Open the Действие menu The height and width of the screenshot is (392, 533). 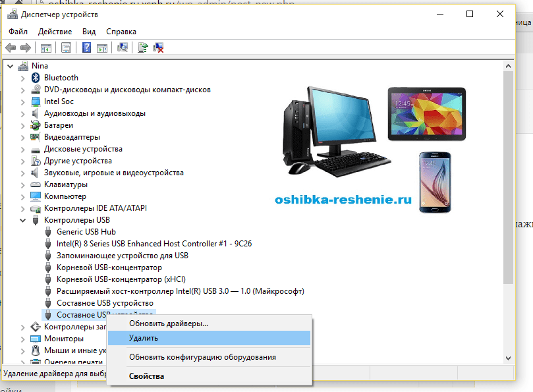click(55, 32)
